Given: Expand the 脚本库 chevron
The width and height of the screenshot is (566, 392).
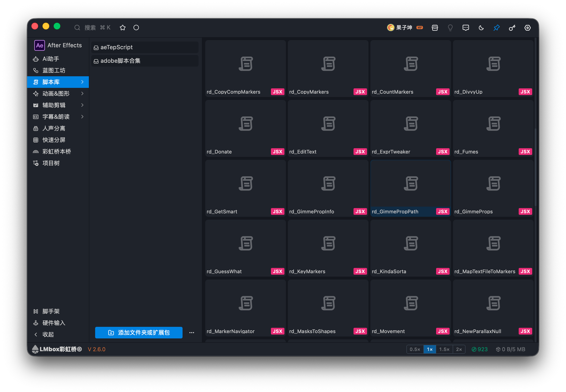Looking at the screenshot, I should pos(82,82).
